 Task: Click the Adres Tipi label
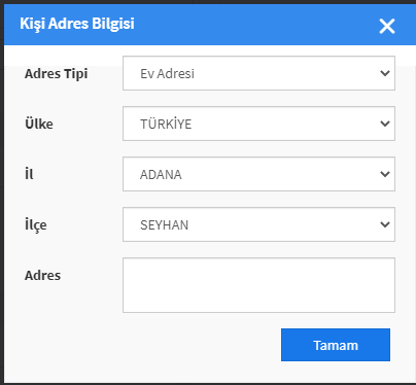coord(56,74)
